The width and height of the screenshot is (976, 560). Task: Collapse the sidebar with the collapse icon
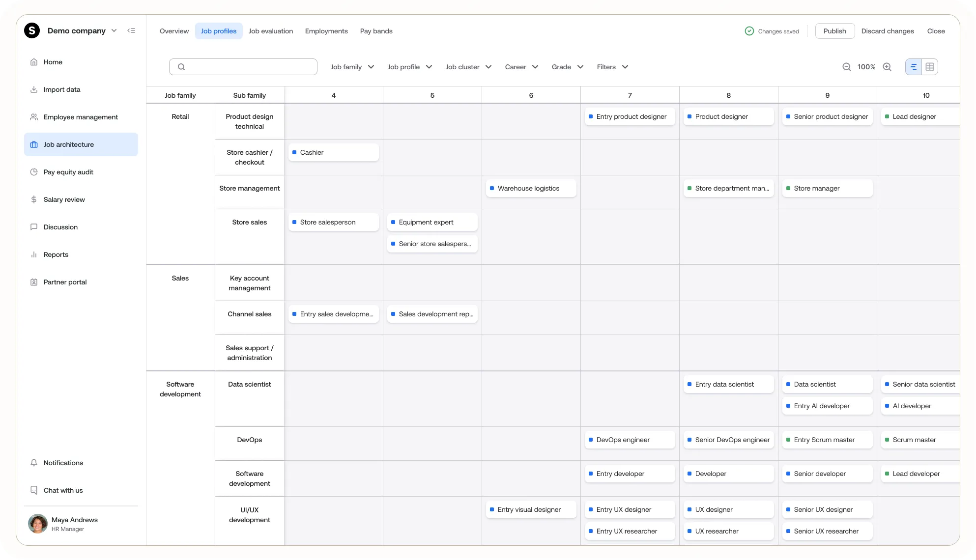131,30
